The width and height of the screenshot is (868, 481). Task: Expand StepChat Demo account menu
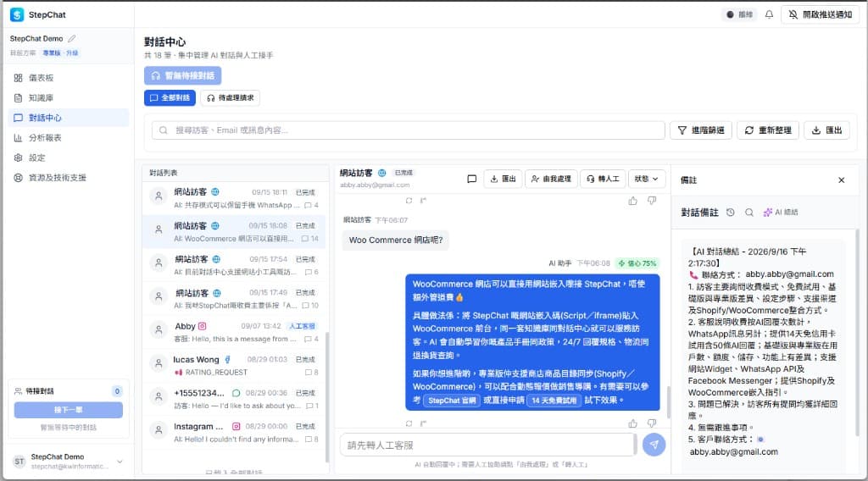[120, 462]
